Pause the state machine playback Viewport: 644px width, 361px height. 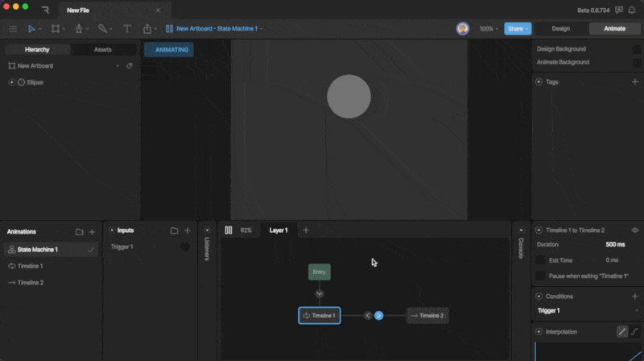229,230
